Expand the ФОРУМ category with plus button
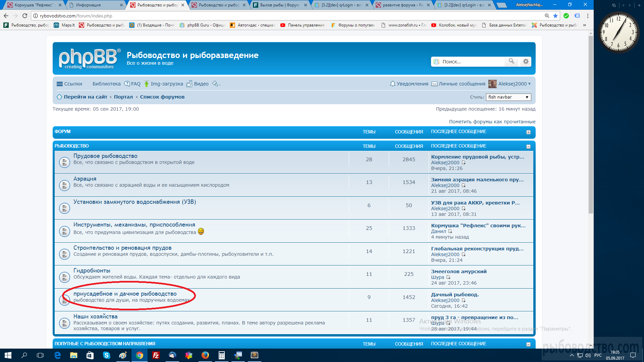This screenshot has width=644, height=362. pyautogui.click(x=528, y=132)
